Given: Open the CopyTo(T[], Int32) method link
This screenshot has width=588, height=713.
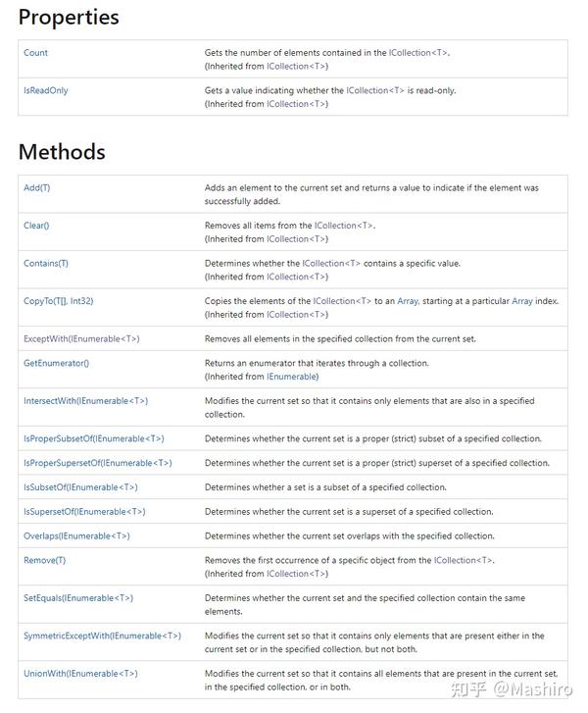Looking at the screenshot, I should click(x=58, y=301).
